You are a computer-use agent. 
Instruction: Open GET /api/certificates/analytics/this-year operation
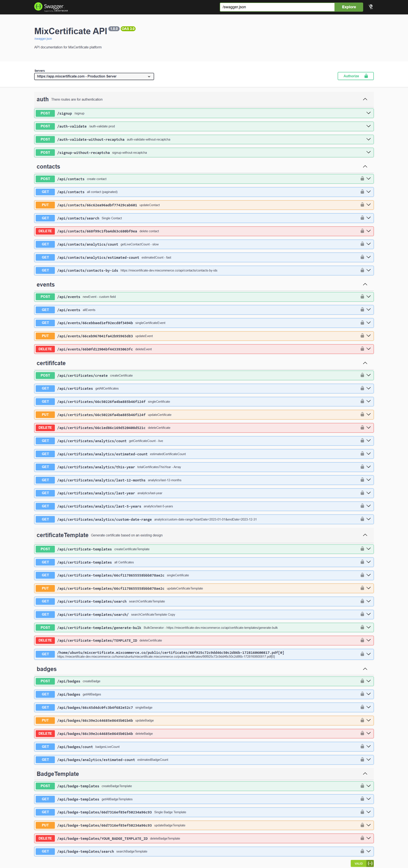click(204, 467)
